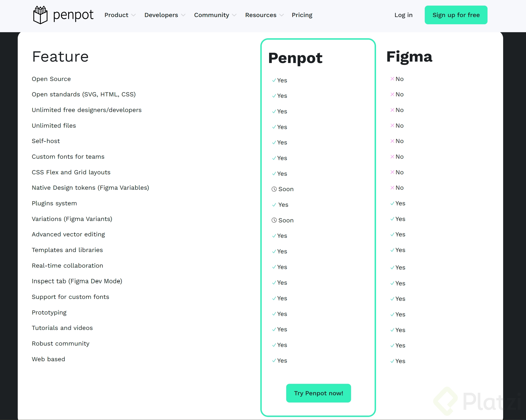Viewport: 526px width, 420px height.
Task: Click the clock icon beside Native Design tokens
Action: click(x=274, y=189)
